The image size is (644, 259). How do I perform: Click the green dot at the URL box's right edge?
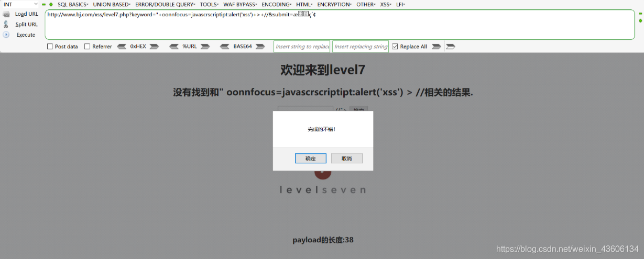click(640, 20)
